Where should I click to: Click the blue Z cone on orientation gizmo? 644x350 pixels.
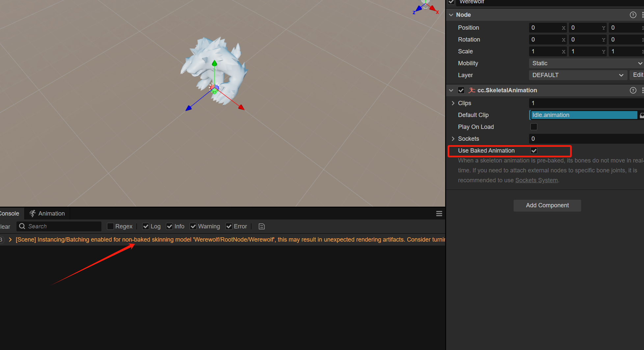(418, 9)
